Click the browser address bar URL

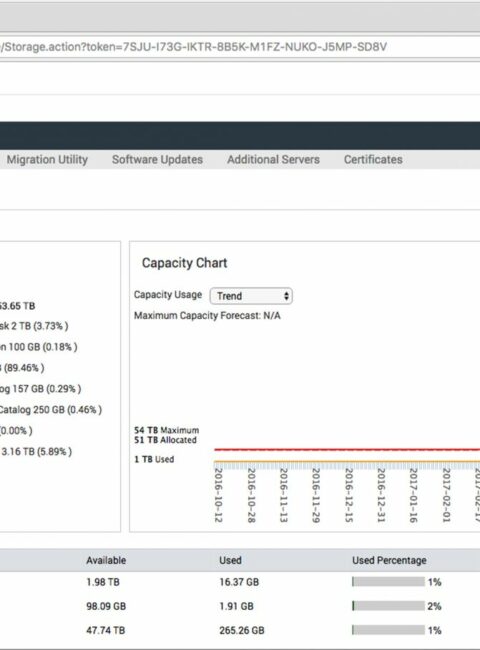point(193,47)
